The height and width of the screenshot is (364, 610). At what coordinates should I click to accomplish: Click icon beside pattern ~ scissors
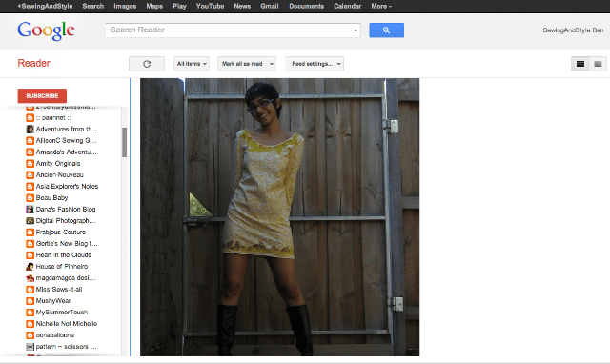[x=30, y=347]
